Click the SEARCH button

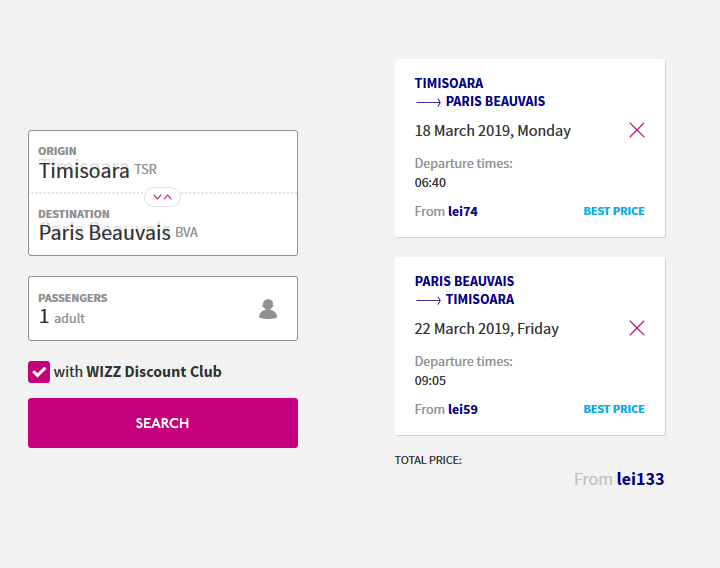163,423
